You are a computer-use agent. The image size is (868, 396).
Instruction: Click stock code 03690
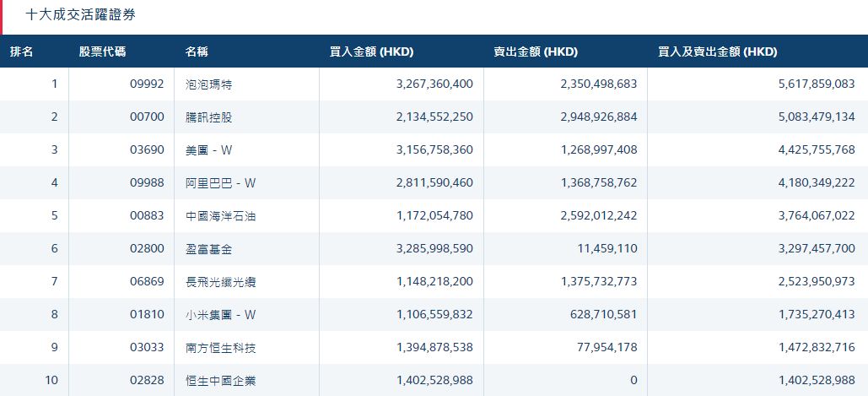pyautogui.click(x=147, y=150)
